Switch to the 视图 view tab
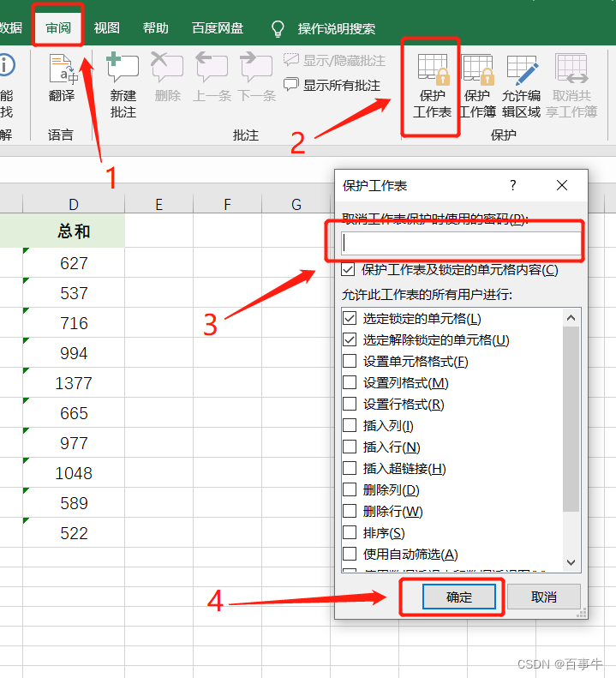The height and width of the screenshot is (678, 616). click(107, 28)
